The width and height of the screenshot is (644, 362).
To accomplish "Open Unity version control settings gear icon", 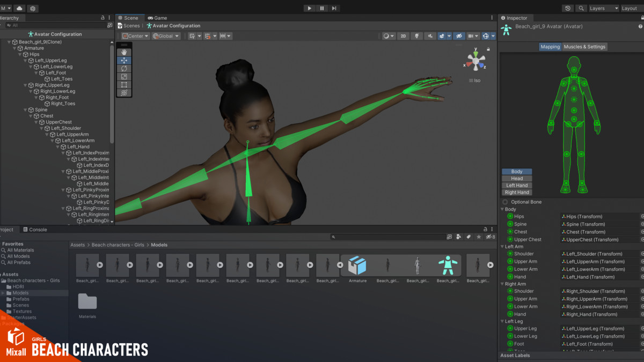I will click(x=33, y=9).
